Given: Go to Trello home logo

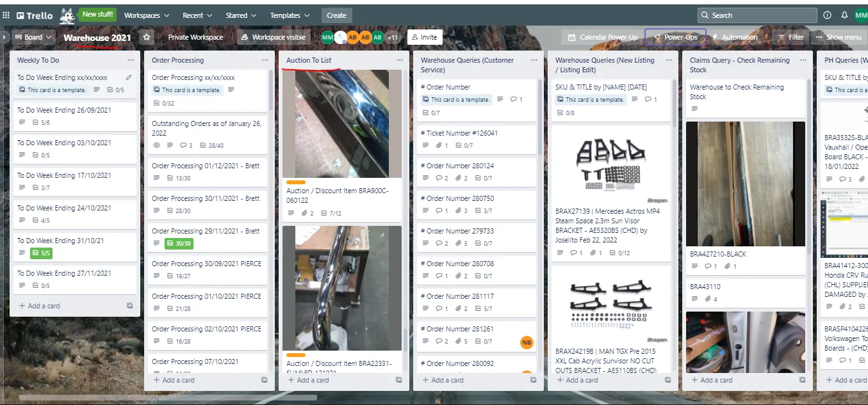Looking at the screenshot, I should point(35,15).
